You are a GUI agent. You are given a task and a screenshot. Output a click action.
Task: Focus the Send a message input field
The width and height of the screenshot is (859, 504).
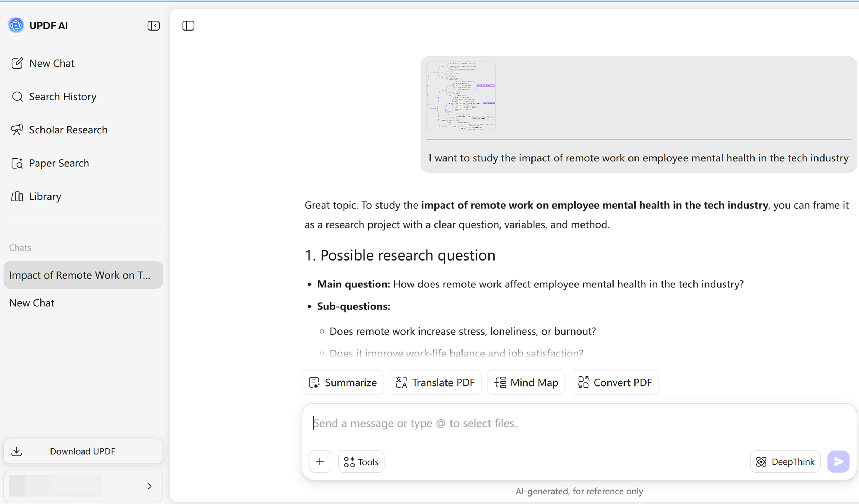pos(579,423)
